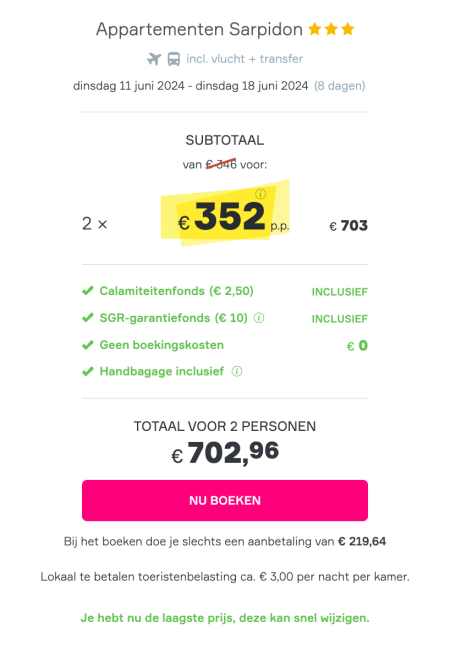Image resolution: width=450 pixels, height=645 pixels.
Task: Click the crossed-out € 346 original price
Action: (x=221, y=165)
